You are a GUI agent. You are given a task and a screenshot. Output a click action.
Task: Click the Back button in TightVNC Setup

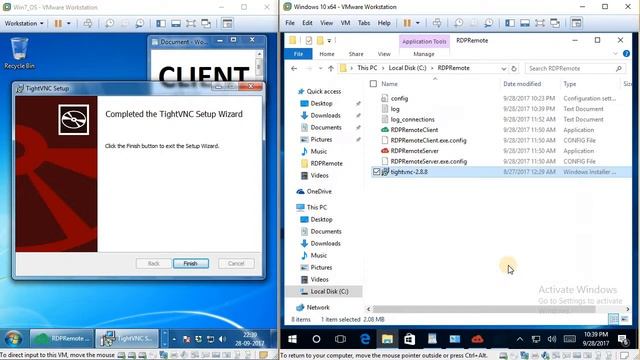(153, 263)
